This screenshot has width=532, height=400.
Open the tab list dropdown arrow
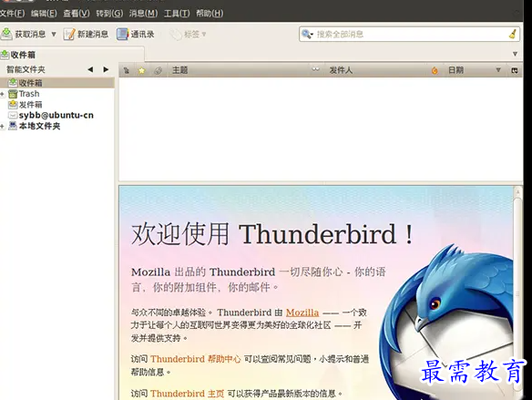(x=515, y=54)
